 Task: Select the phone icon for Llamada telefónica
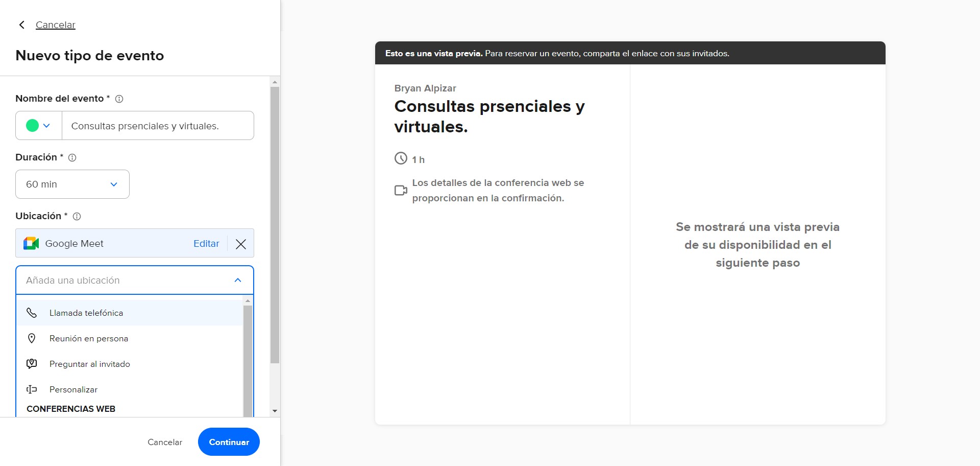32,312
